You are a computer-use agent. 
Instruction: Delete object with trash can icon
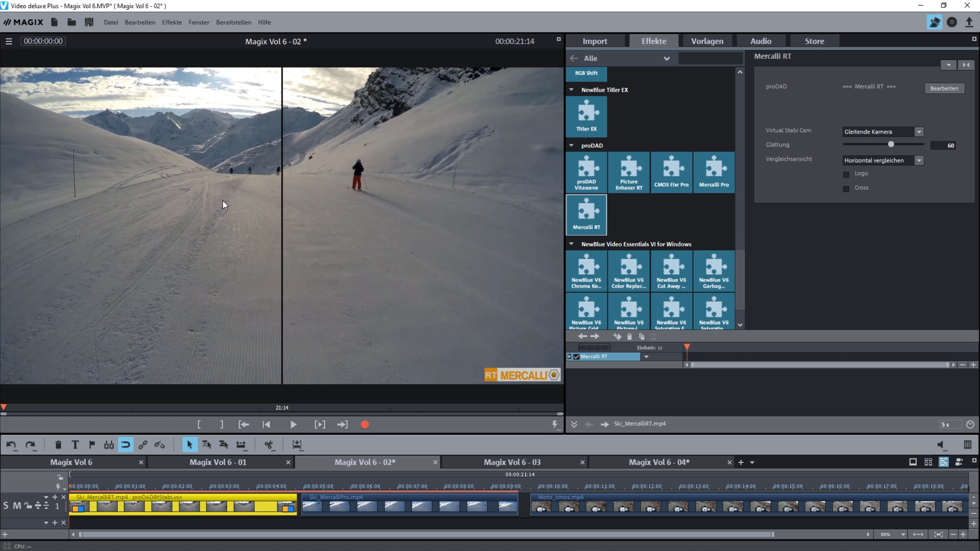point(58,445)
